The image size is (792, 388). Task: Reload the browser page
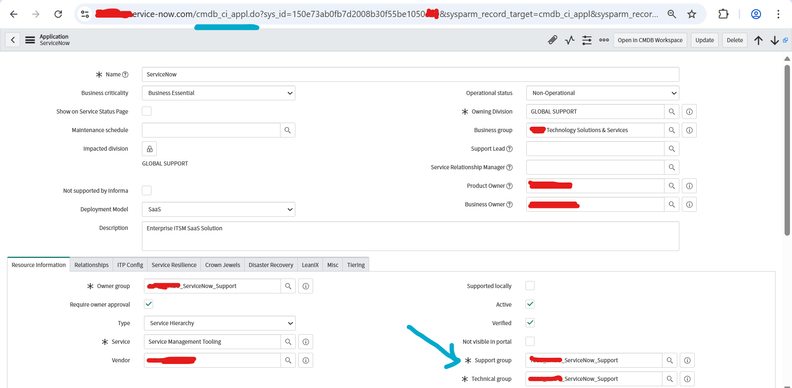coord(58,14)
